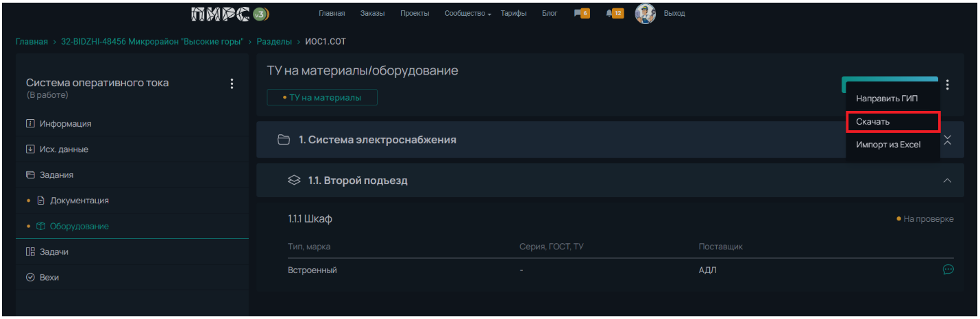The image size is (980, 319).
Task: Click the ТУ на материалы tag button
Action: (x=322, y=98)
